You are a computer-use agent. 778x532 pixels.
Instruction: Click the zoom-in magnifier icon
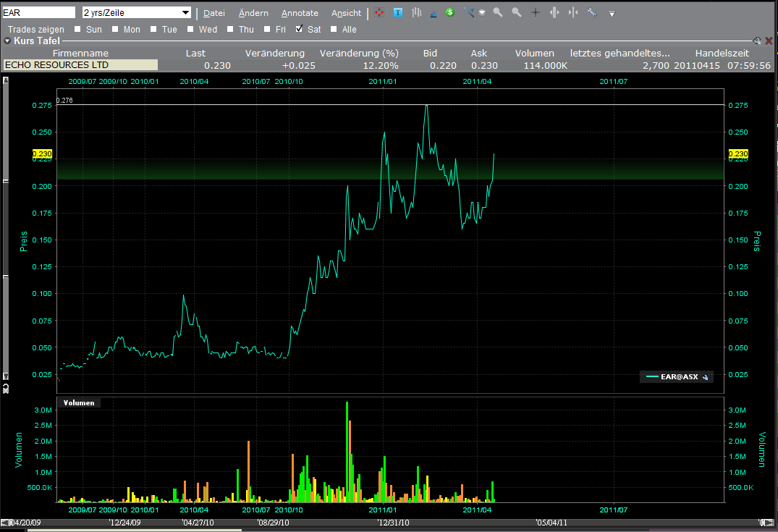pos(498,12)
